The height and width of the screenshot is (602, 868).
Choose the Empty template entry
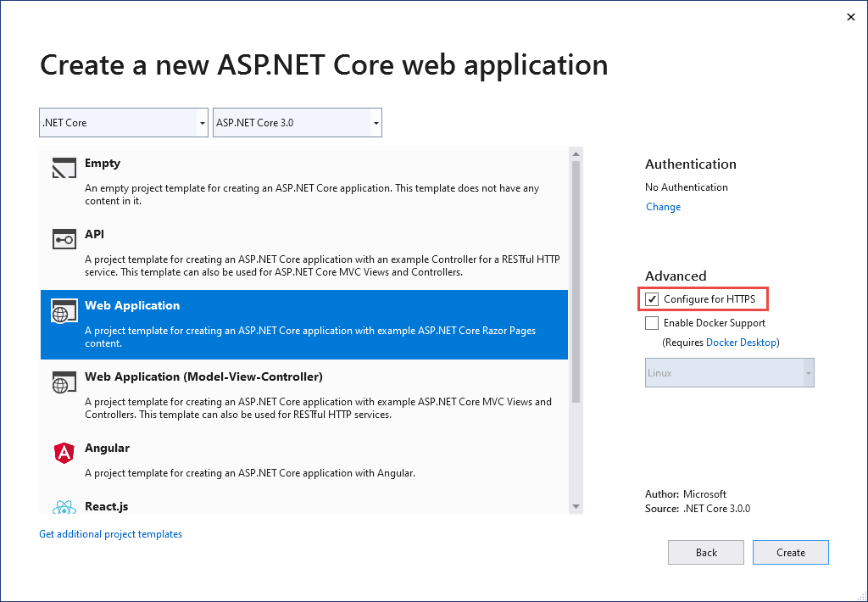tap(254, 181)
